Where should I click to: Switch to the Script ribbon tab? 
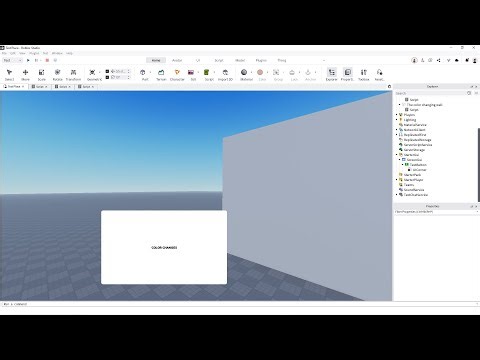tap(219, 60)
